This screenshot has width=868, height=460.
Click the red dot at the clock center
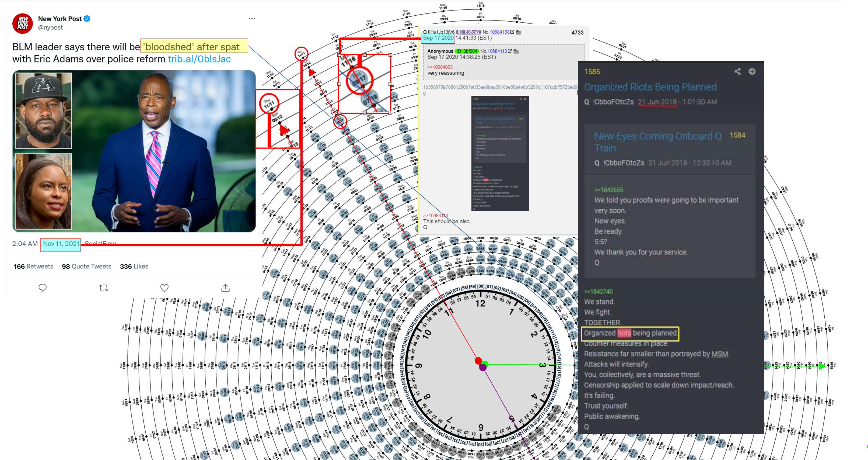pyautogui.click(x=478, y=361)
